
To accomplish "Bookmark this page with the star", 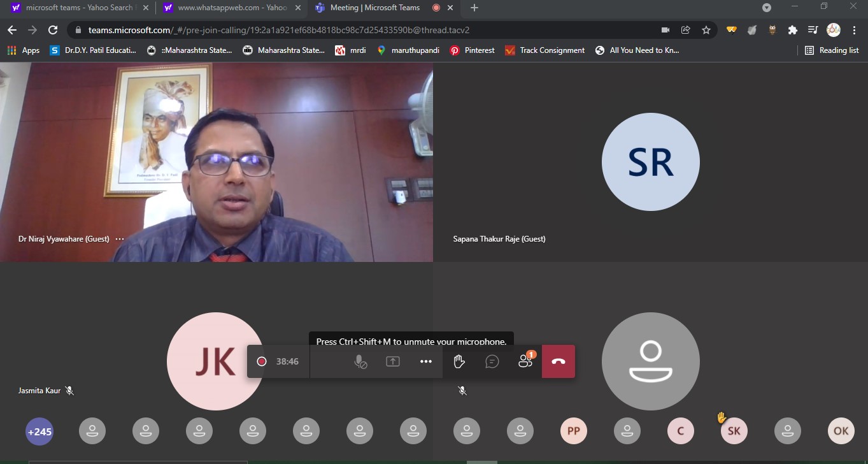I will 706,30.
